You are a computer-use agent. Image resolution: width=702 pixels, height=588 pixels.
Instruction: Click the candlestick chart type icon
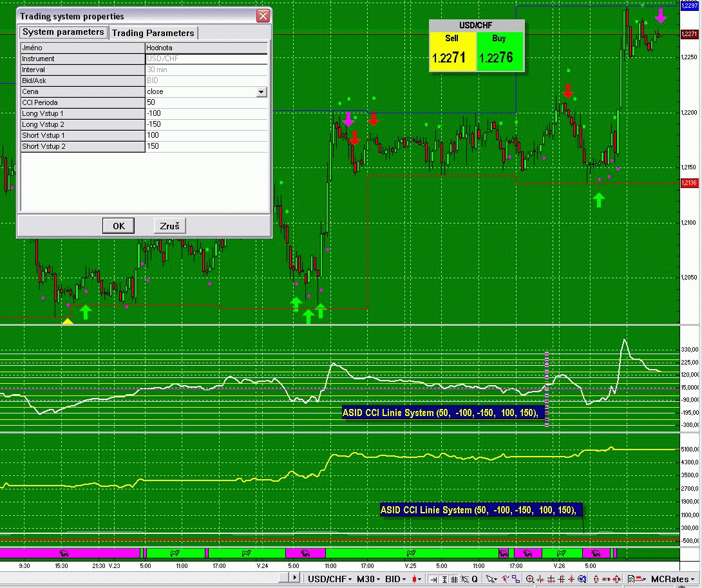click(415, 579)
